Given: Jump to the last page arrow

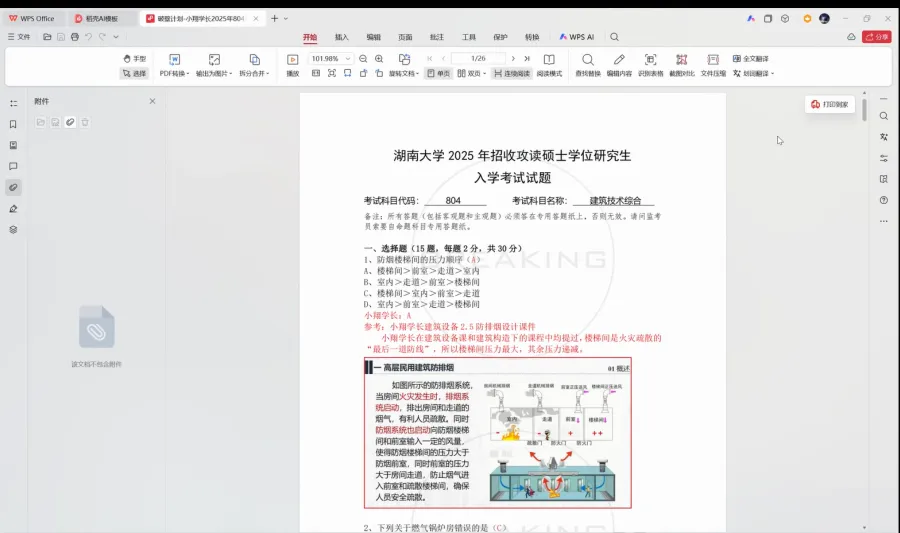Looking at the screenshot, I should (x=527, y=59).
